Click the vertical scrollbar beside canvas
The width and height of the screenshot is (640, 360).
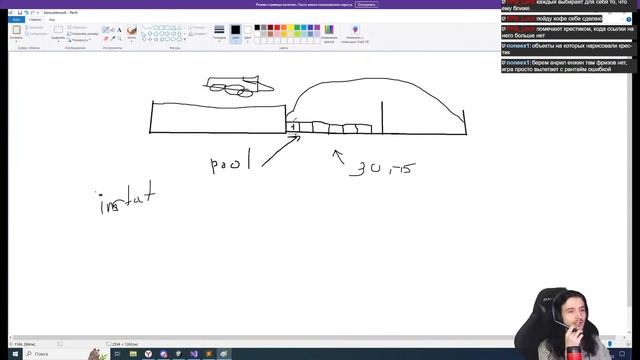629,180
